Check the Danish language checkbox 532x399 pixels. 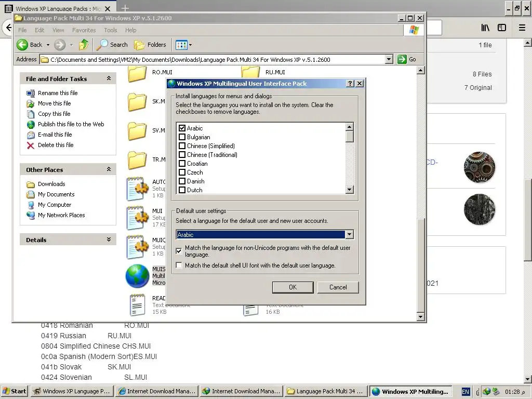pyautogui.click(x=182, y=181)
